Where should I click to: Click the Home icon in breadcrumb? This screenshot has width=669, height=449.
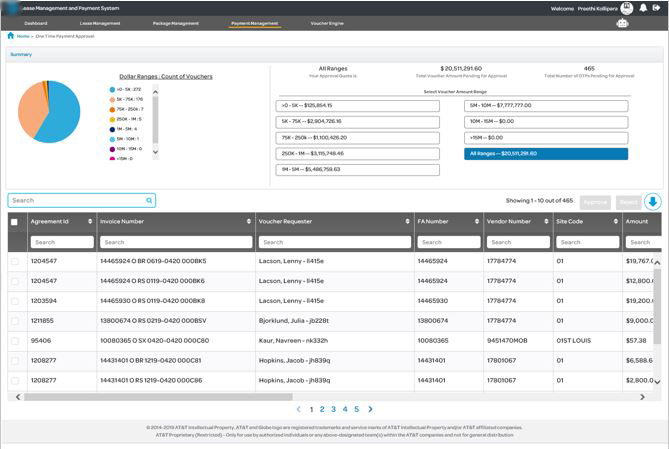[x=11, y=36]
